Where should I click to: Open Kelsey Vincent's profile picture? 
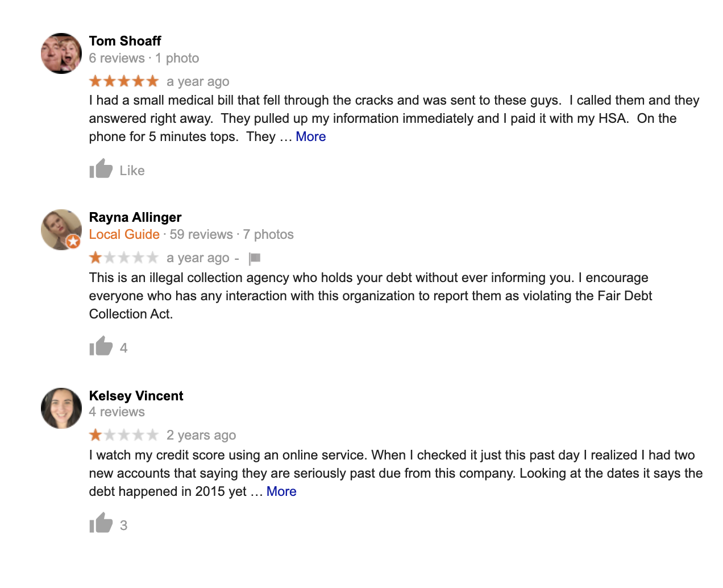pyautogui.click(x=61, y=408)
